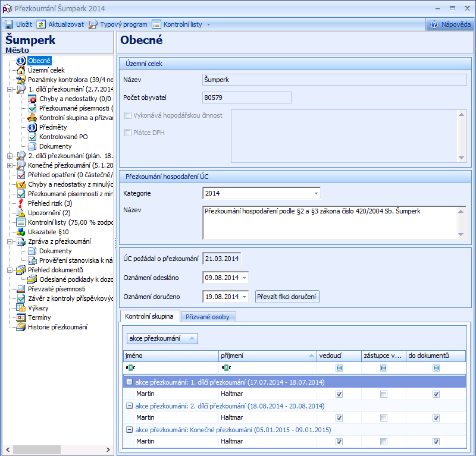Image resolution: width=476 pixels, height=456 pixels.
Task: Click right arrow of tree horizontal scrollbar
Action: click(x=108, y=449)
